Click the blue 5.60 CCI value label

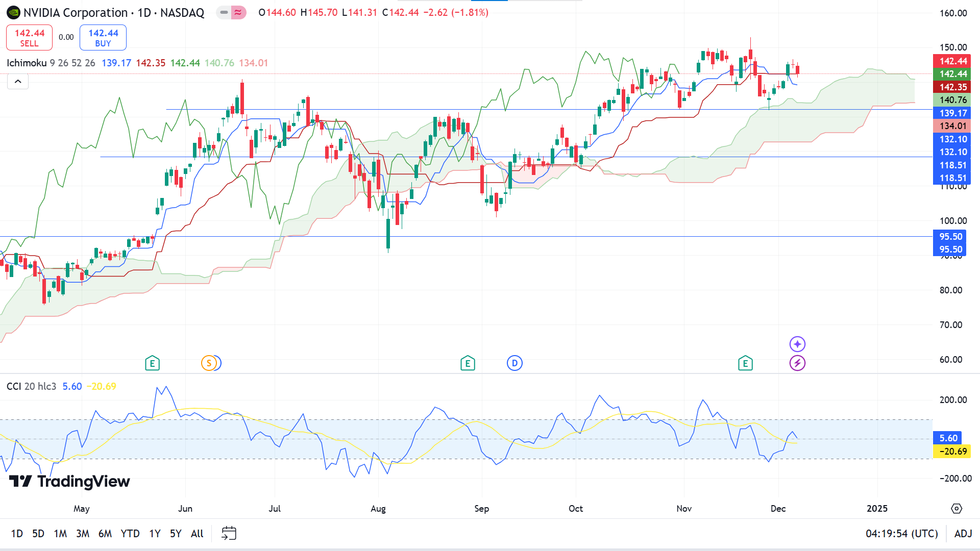click(948, 438)
